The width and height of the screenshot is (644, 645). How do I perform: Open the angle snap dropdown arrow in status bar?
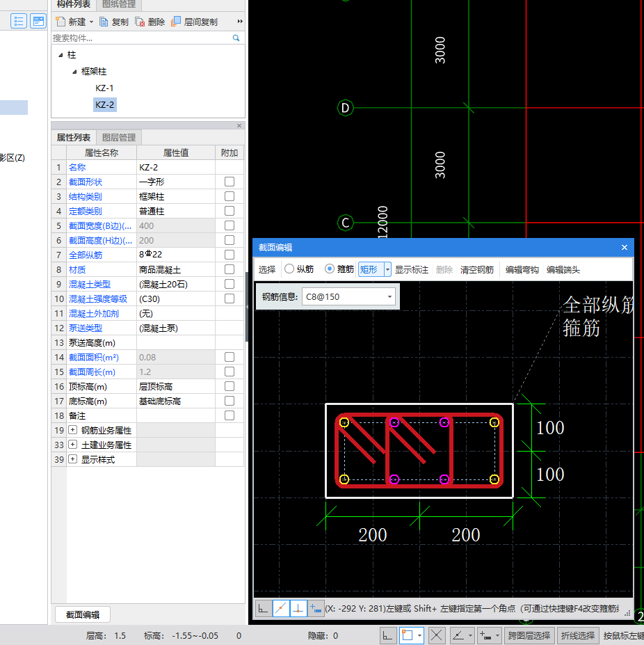(x=470, y=635)
